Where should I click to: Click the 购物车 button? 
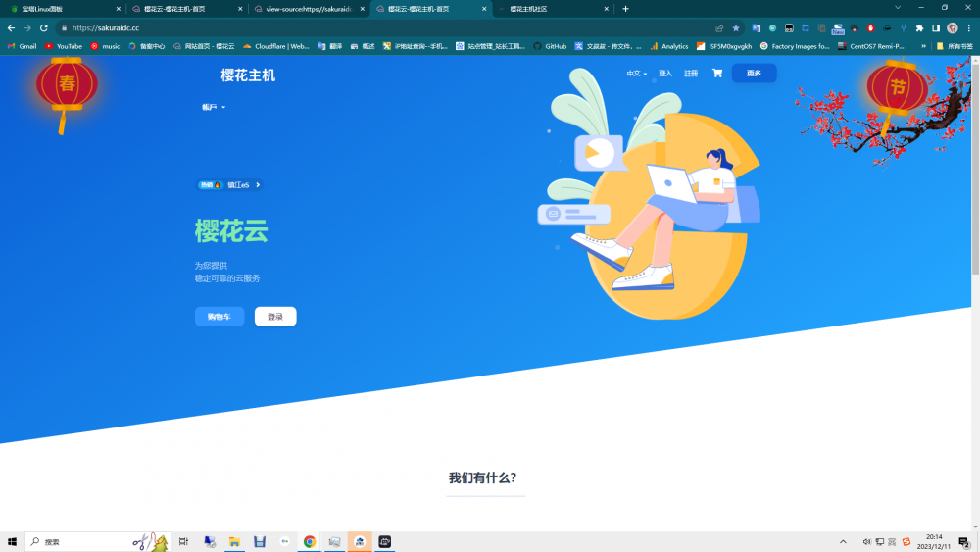pos(220,317)
